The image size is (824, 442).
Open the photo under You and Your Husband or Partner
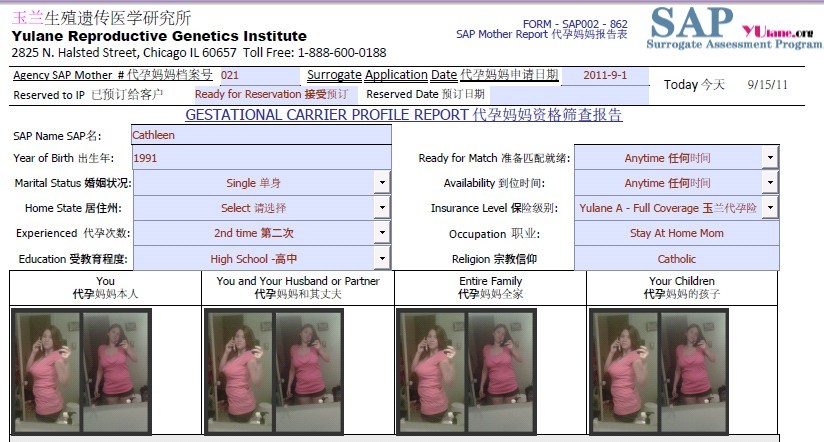(274, 372)
